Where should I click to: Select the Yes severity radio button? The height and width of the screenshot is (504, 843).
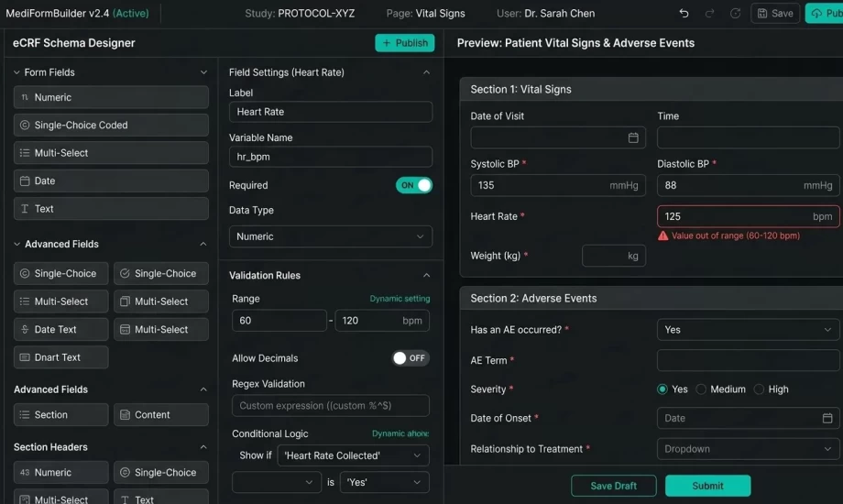click(x=662, y=389)
